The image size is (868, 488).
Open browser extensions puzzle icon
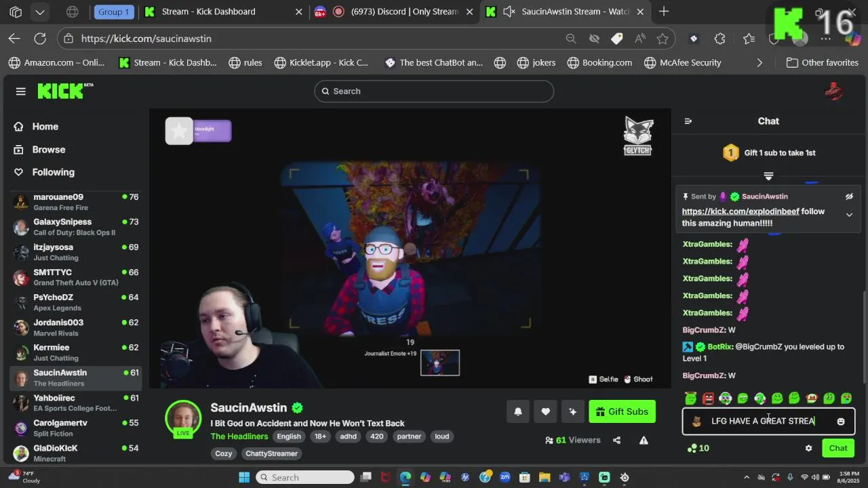[x=719, y=39]
